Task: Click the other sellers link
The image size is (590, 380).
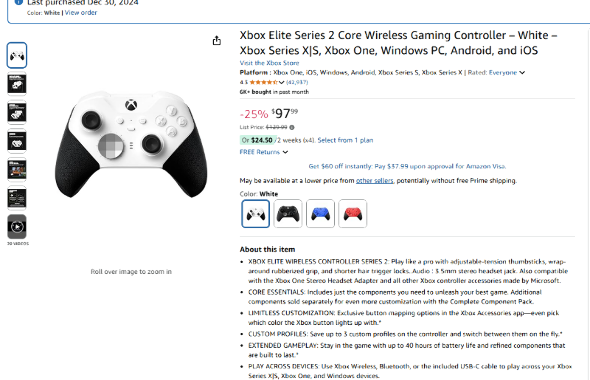Action: pyautogui.click(x=374, y=181)
